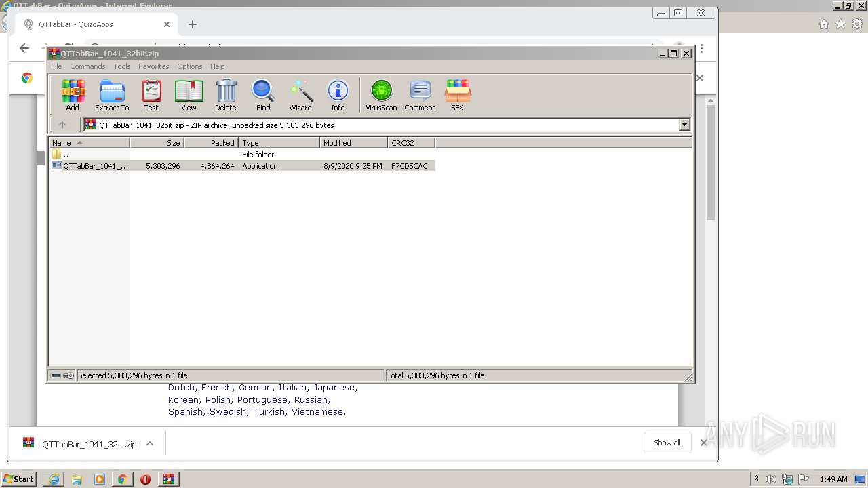Click the Internet Explorer home icon
Screen dimensions: 868x488
click(823, 24)
